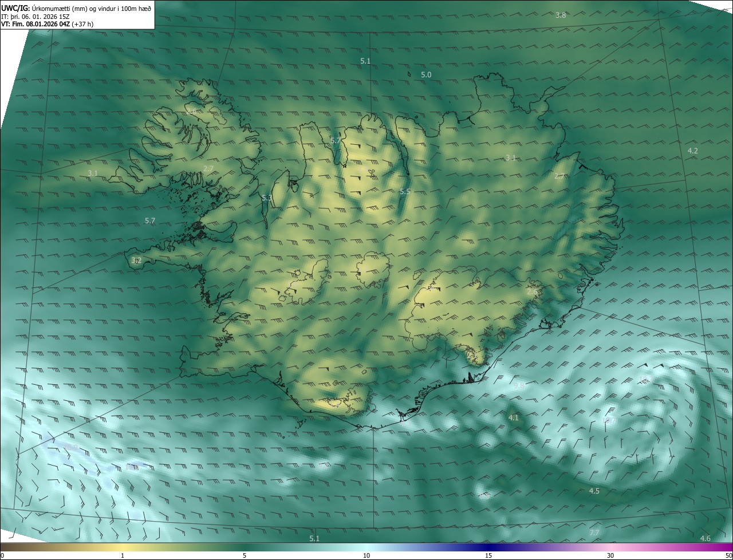Select the '30' tick on the colour scale
This screenshot has width=733, height=560.
(610, 555)
